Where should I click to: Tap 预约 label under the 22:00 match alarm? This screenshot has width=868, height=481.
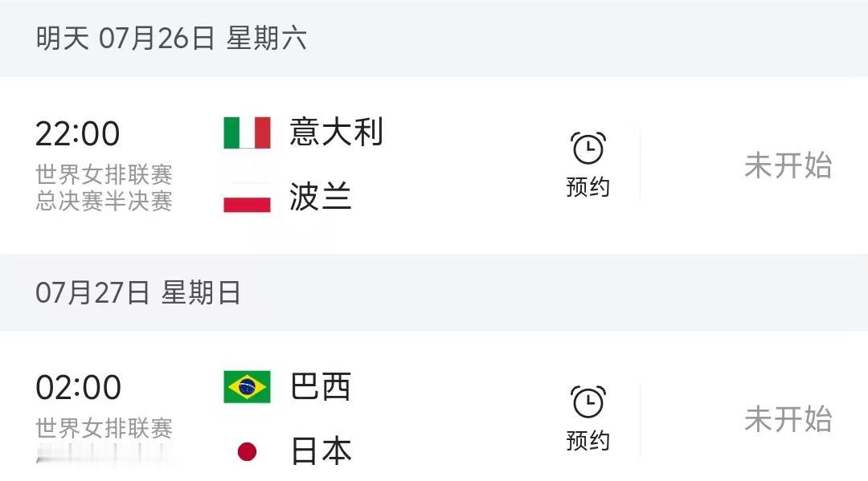point(588,187)
